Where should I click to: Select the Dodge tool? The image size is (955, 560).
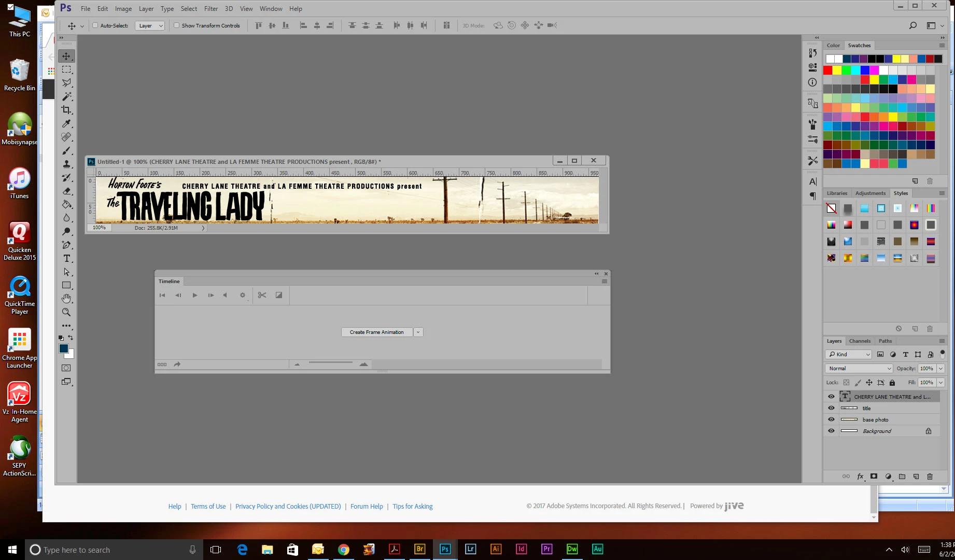(66, 231)
